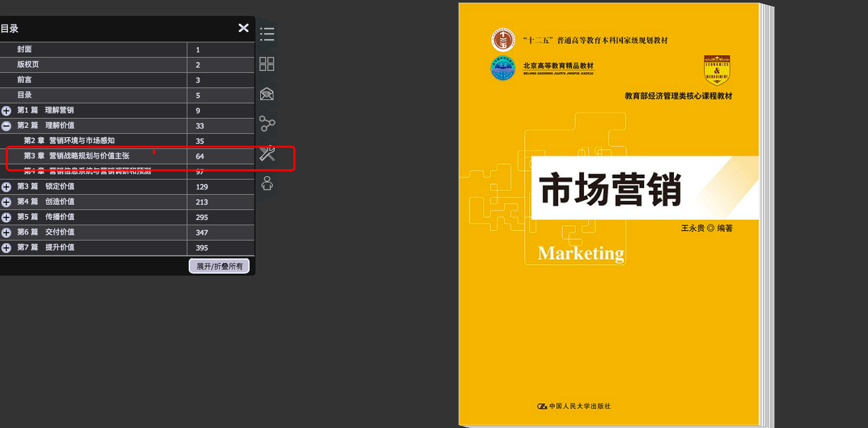The height and width of the screenshot is (428, 868).
Task: Select the 第1 篇 理解营销 label
Action: click(46, 110)
